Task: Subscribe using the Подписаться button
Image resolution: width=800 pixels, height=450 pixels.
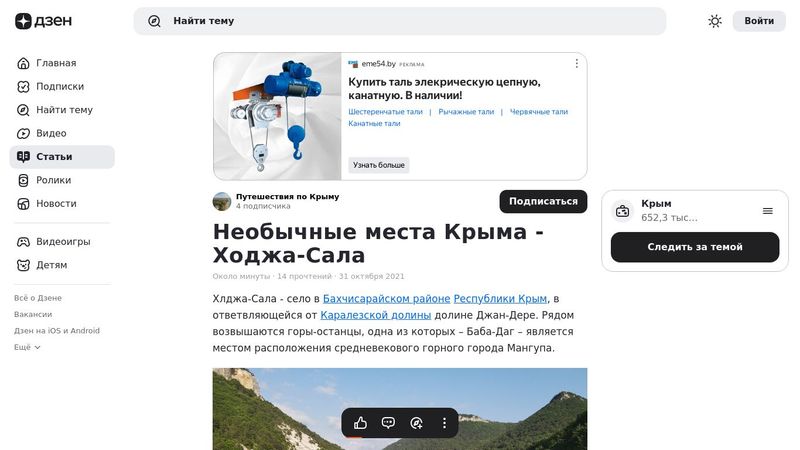Action: pyautogui.click(x=543, y=202)
